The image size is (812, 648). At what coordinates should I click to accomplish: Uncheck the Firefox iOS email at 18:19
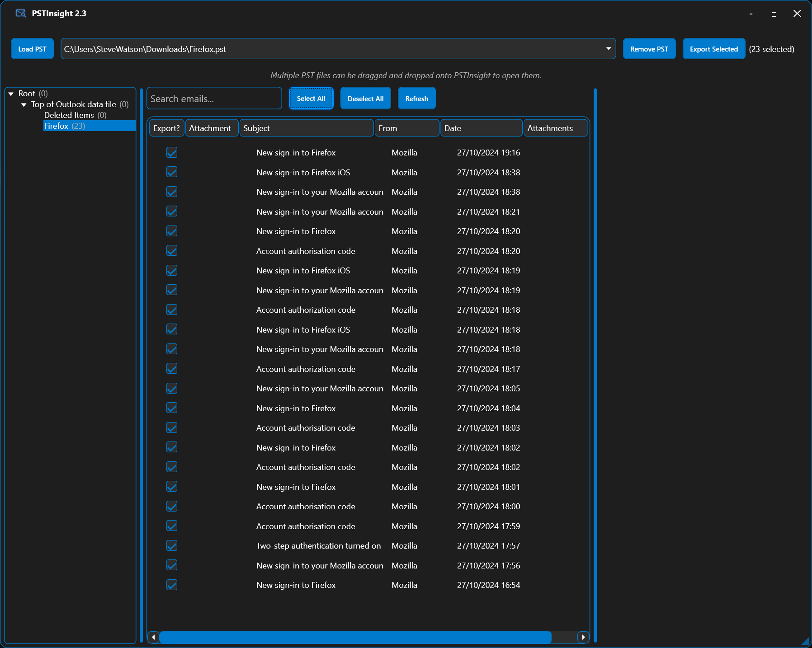(x=172, y=271)
